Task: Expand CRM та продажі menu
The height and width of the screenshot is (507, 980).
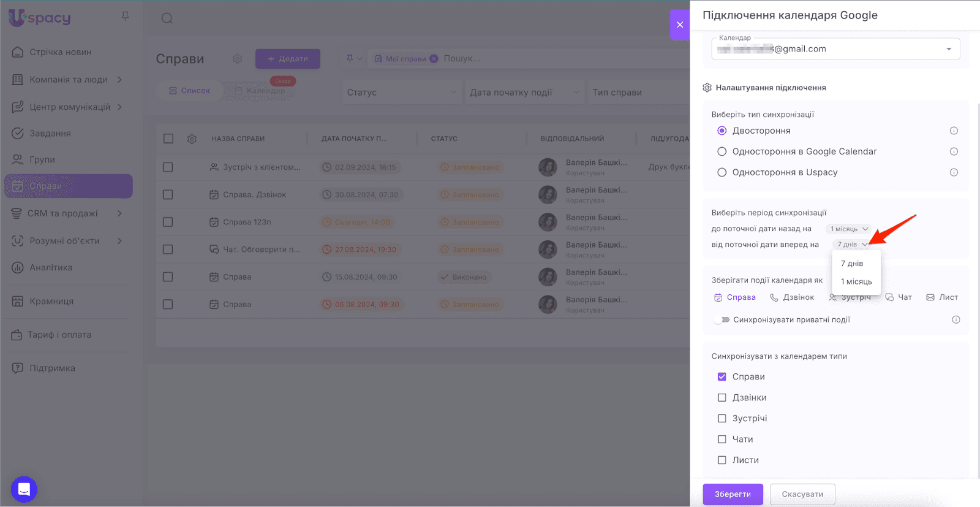Action: tap(120, 213)
